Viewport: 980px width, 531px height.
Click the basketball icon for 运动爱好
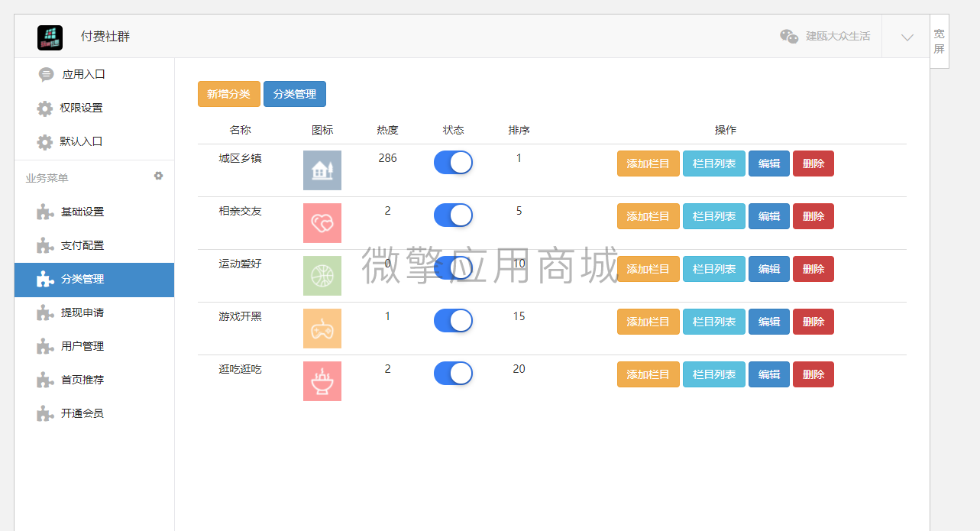pyautogui.click(x=322, y=276)
